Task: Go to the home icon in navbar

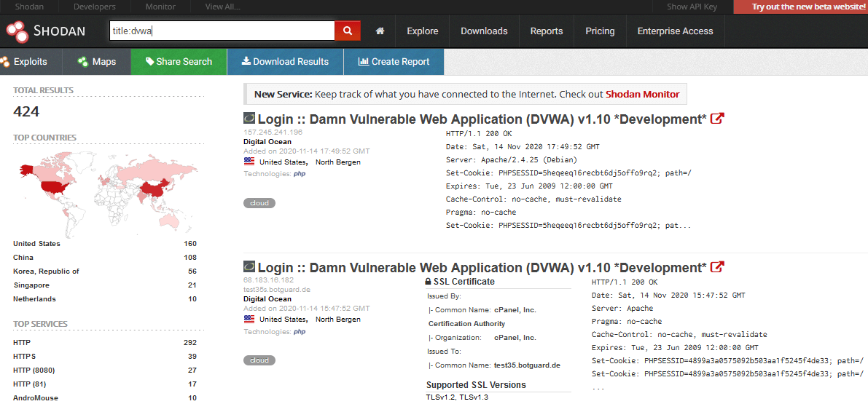Action: (380, 31)
